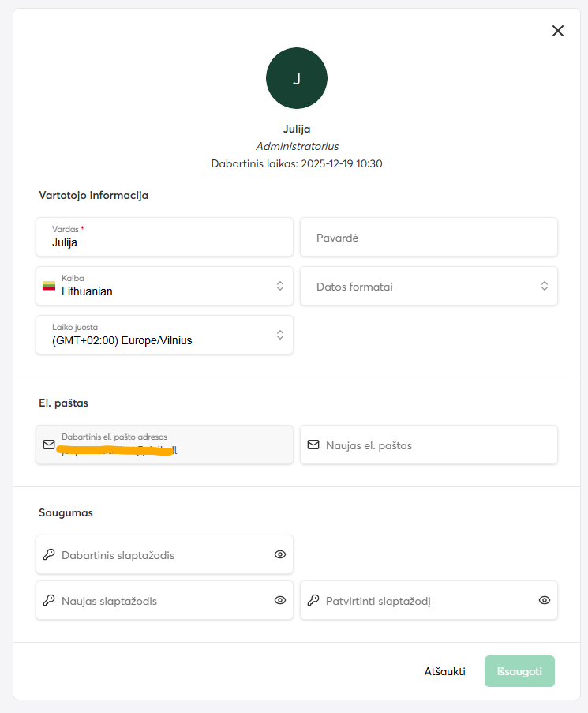The width and height of the screenshot is (588, 713).
Task: Click the key icon in Dabartinis slaptažodis field
Action: point(49,555)
